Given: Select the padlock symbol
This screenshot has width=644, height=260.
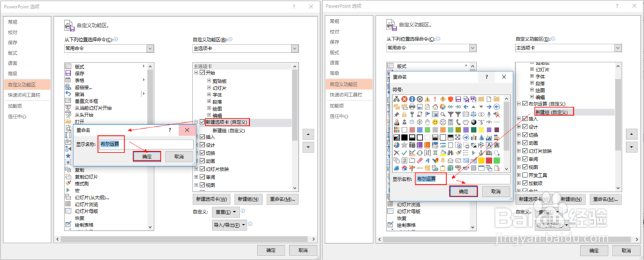Looking at the screenshot, I should (x=404, y=115).
